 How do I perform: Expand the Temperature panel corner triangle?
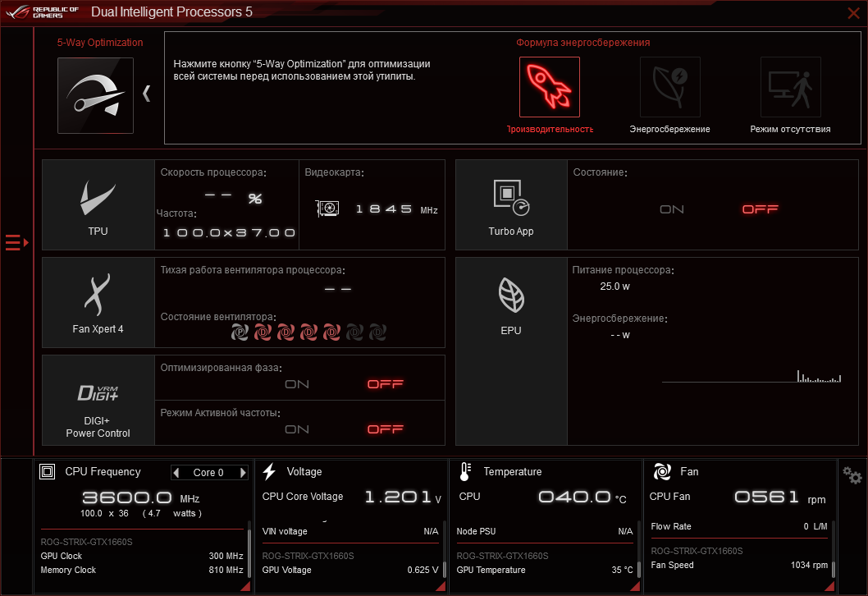tap(635, 587)
